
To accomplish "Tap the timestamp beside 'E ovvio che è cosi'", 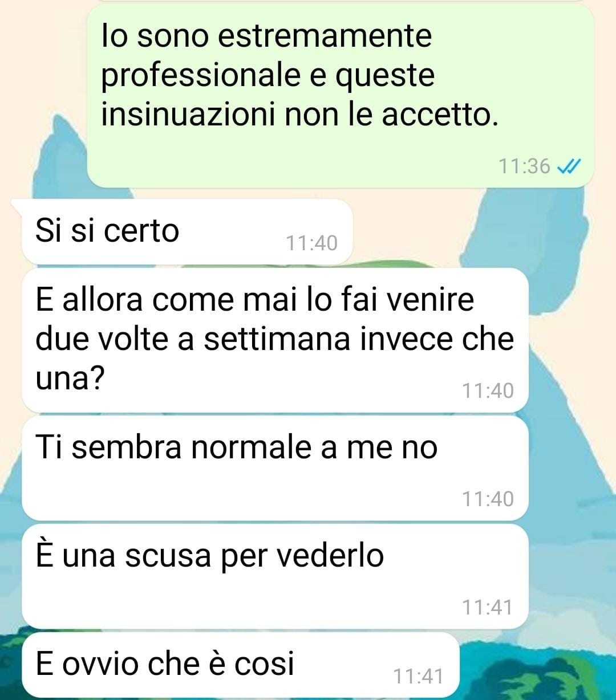I will [418, 677].
